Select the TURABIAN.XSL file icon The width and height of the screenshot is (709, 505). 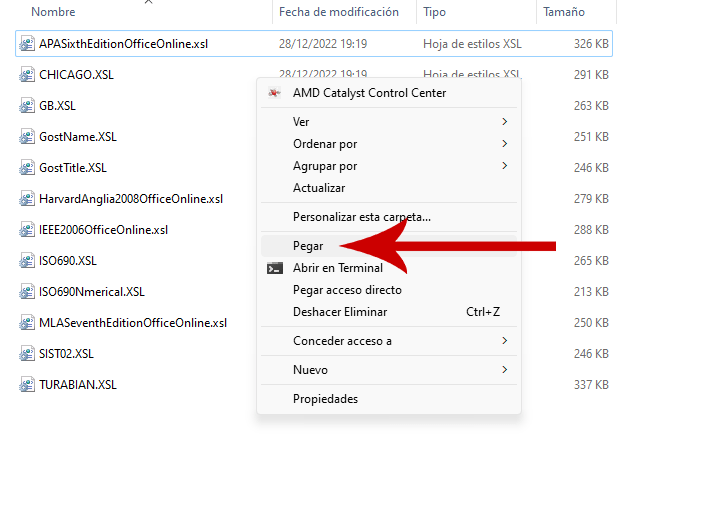tap(27, 384)
